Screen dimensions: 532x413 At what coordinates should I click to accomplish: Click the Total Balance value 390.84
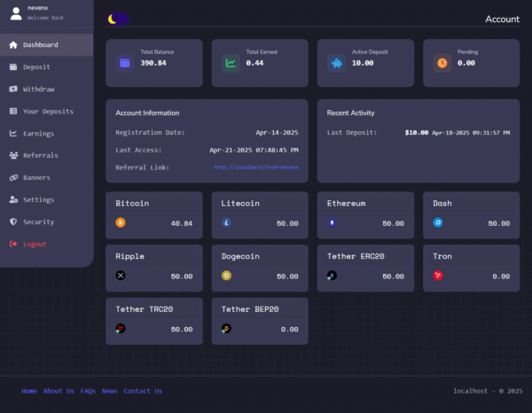click(x=153, y=63)
